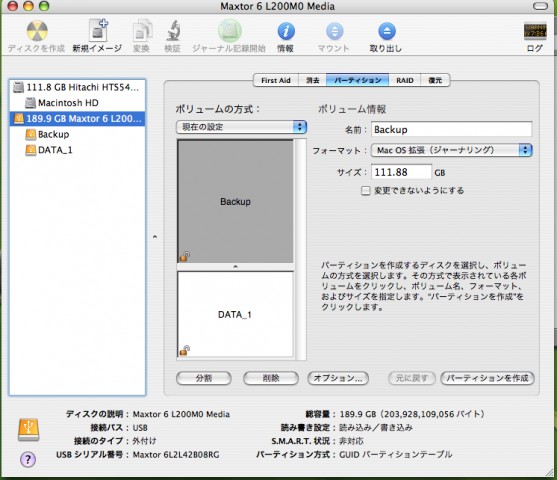The width and height of the screenshot is (557, 480).
Task: Switch to the 消去 erase tab
Action: [x=313, y=80]
